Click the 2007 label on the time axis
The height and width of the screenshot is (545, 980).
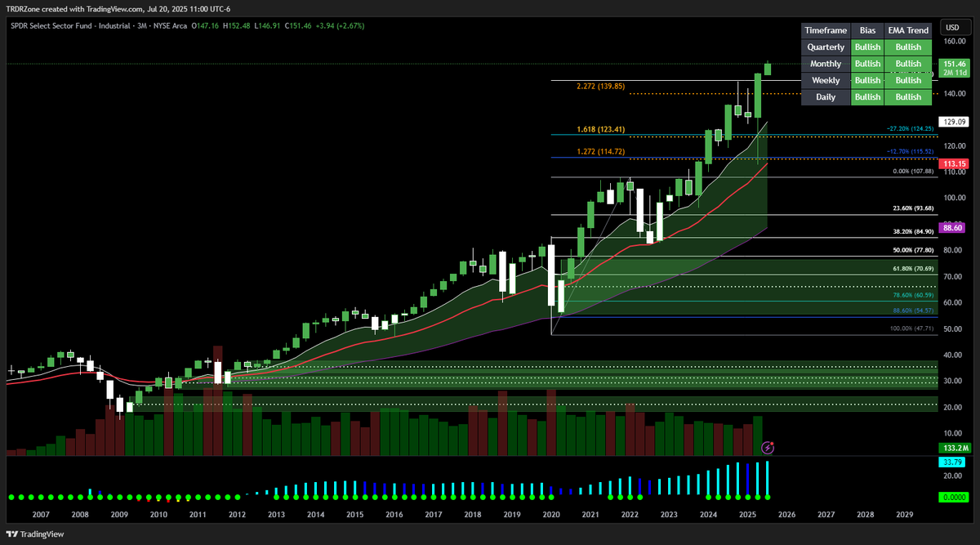[x=40, y=516]
